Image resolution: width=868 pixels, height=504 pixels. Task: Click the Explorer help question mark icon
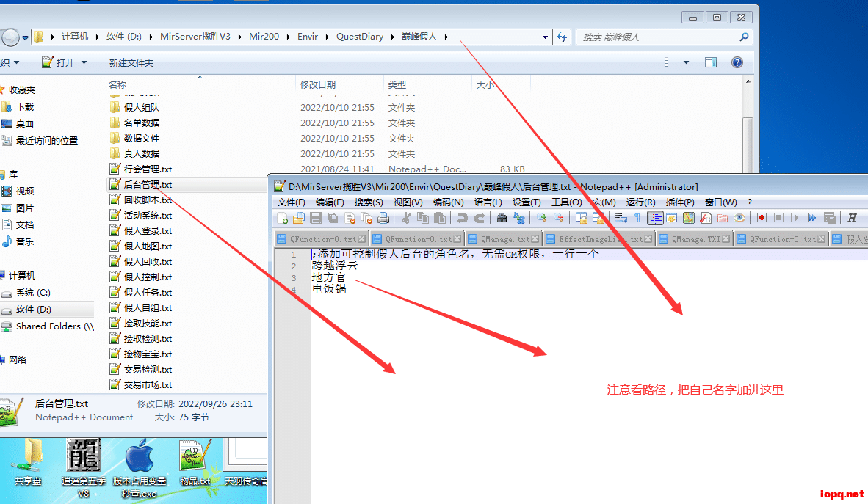coord(737,62)
